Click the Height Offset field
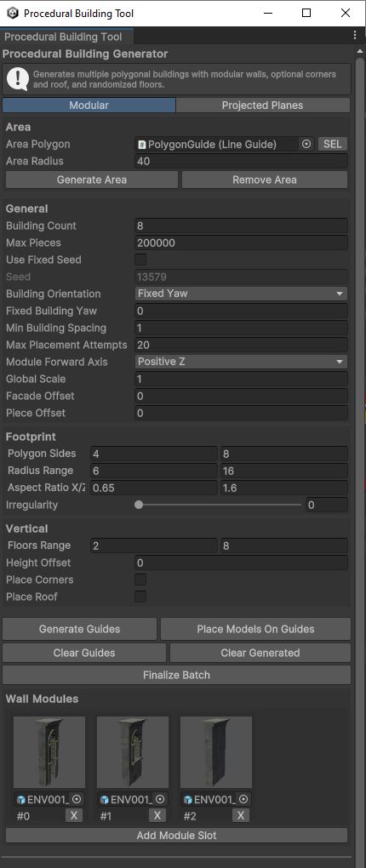Image resolution: width=366 pixels, height=868 pixels. pos(242,563)
